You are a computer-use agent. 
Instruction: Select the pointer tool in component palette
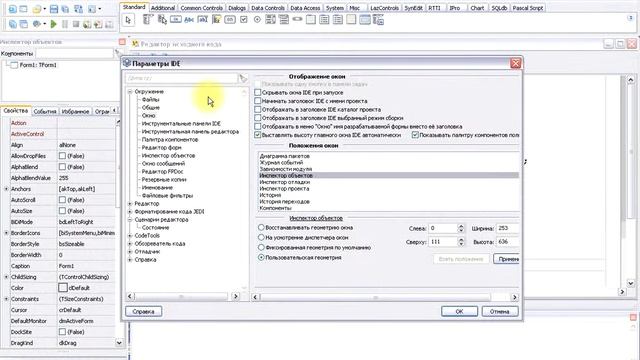pyautogui.click(x=129, y=20)
